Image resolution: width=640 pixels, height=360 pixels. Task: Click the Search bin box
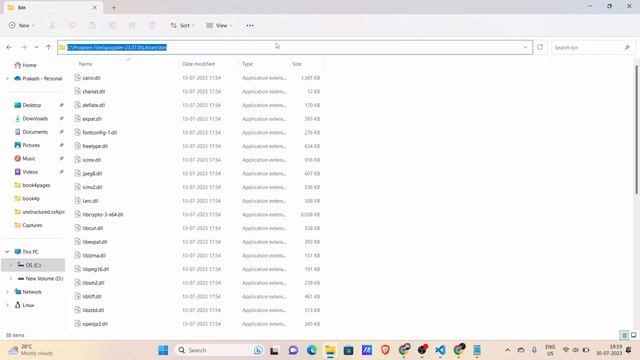click(x=593, y=47)
